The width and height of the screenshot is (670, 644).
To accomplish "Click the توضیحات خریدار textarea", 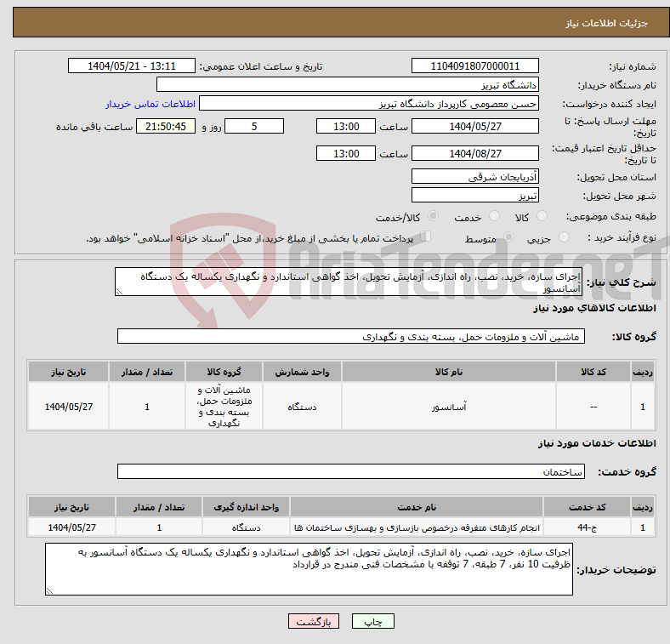I will 309,569.
